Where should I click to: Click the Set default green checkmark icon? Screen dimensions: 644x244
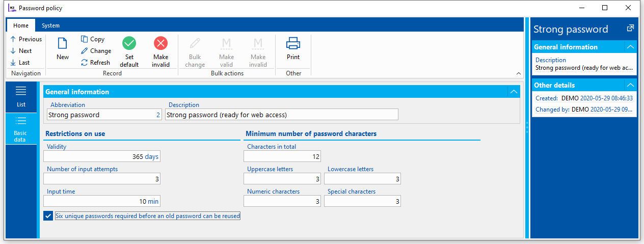pyautogui.click(x=129, y=43)
